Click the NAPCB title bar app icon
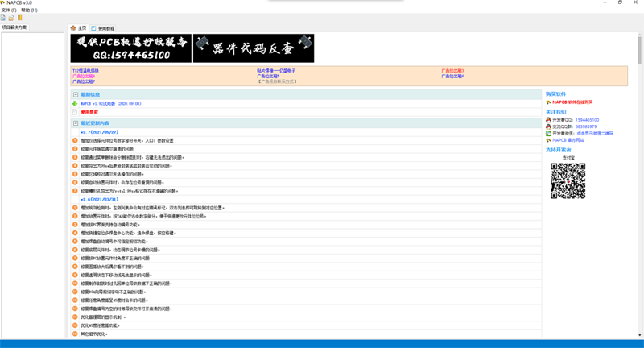The image size is (644, 348). pyautogui.click(x=3, y=2)
